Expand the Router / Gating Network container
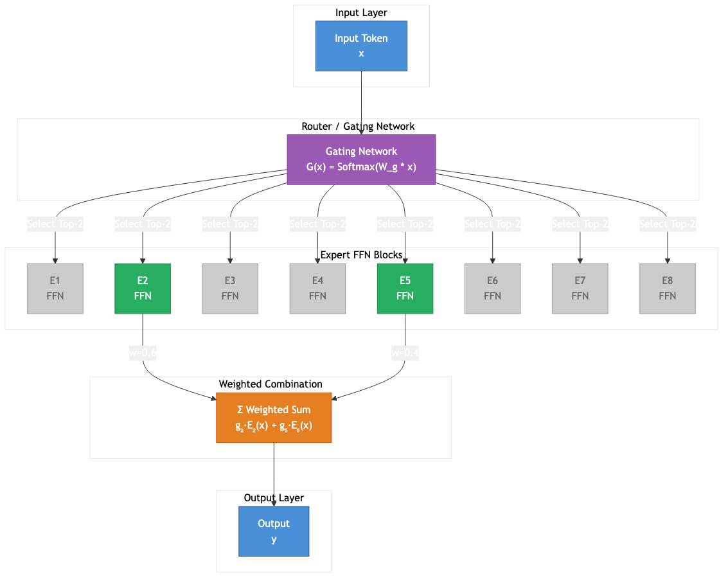728x581 pixels. click(x=358, y=127)
